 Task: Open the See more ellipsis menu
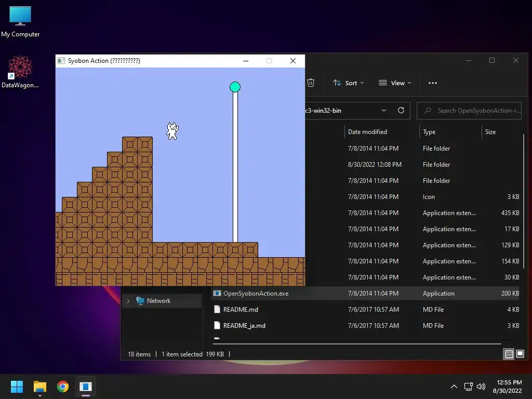tap(433, 83)
